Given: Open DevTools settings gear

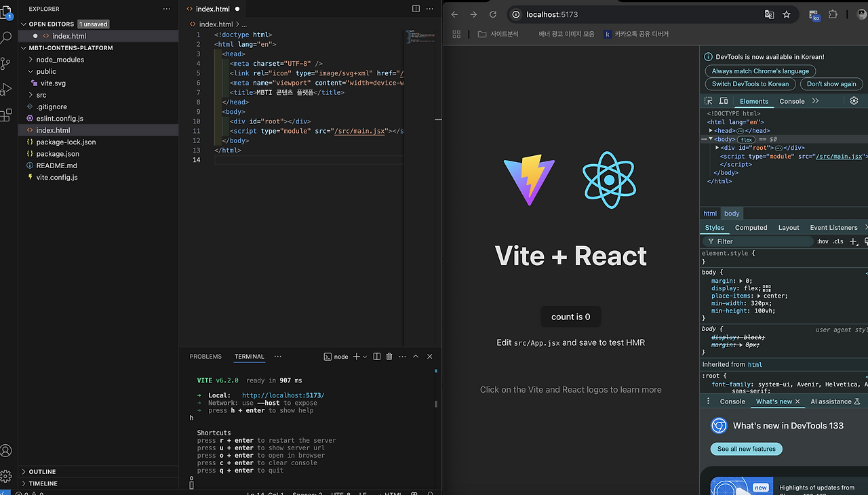Looking at the screenshot, I should (854, 101).
